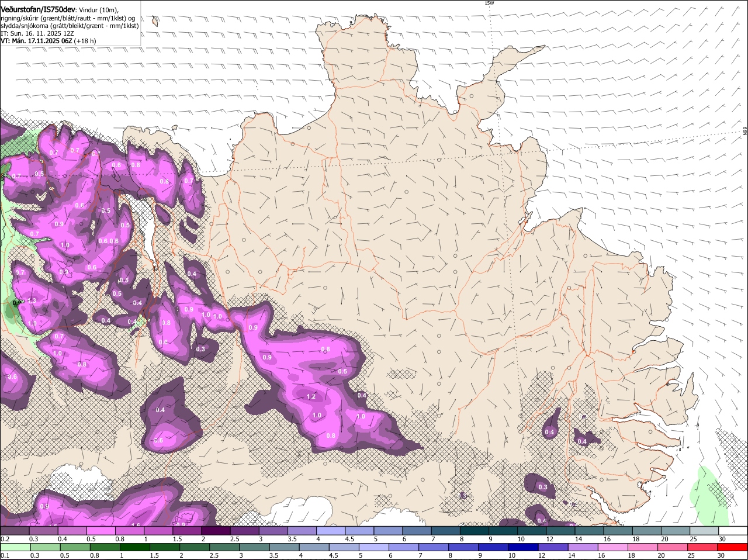Select the pale green lower swatch labeled 0.1
This screenshot has height=560, width=748.
[15, 548]
